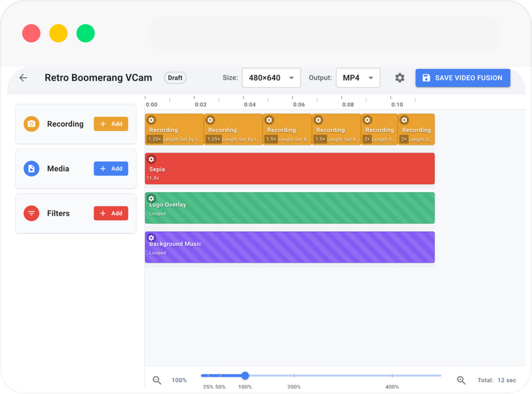Open the Output MP4 dropdown
532x394 pixels.
(358, 78)
